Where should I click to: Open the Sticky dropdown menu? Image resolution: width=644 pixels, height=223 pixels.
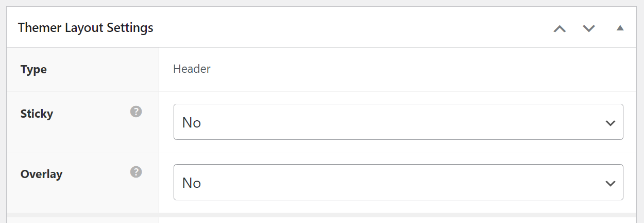coord(398,122)
